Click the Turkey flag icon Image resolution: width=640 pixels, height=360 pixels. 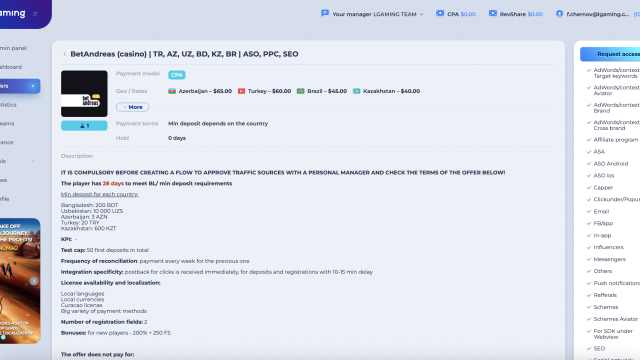coord(242,91)
